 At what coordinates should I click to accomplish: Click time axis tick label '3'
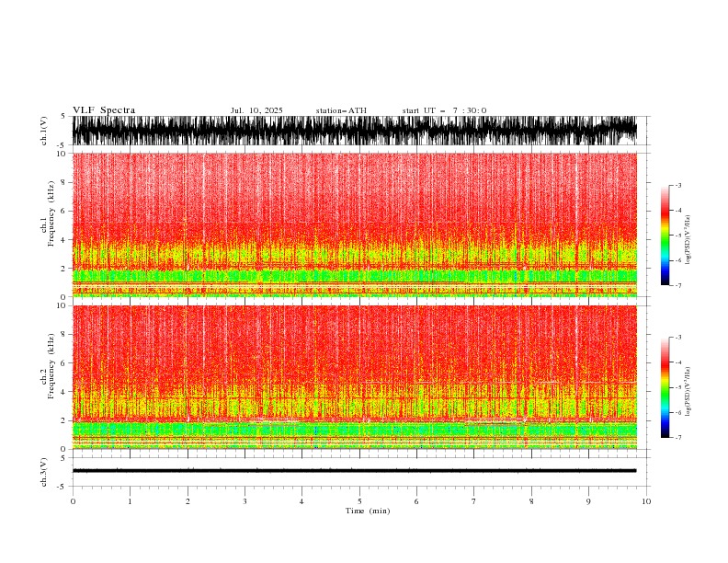pos(245,501)
